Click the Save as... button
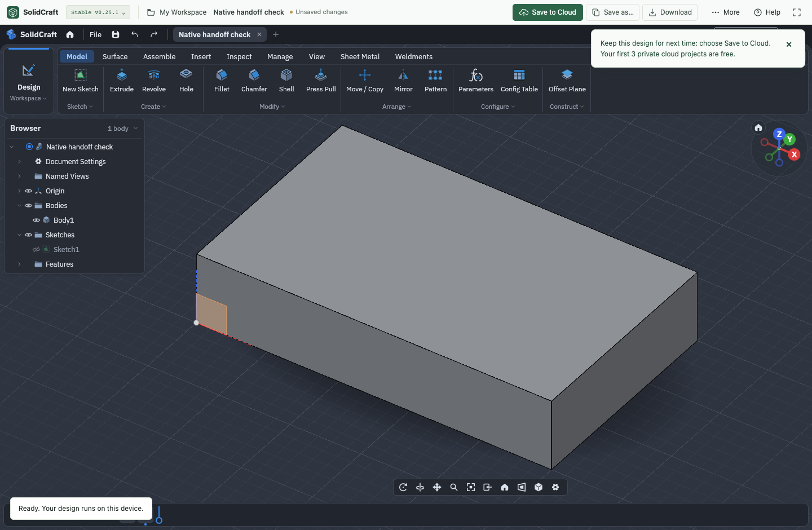 point(612,12)
